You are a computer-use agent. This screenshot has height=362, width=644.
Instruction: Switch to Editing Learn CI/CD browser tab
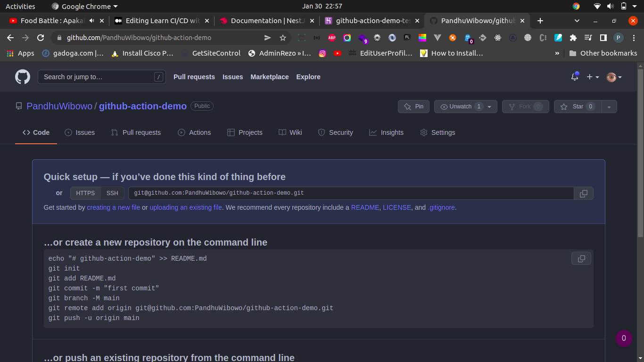tap(162, 21)
